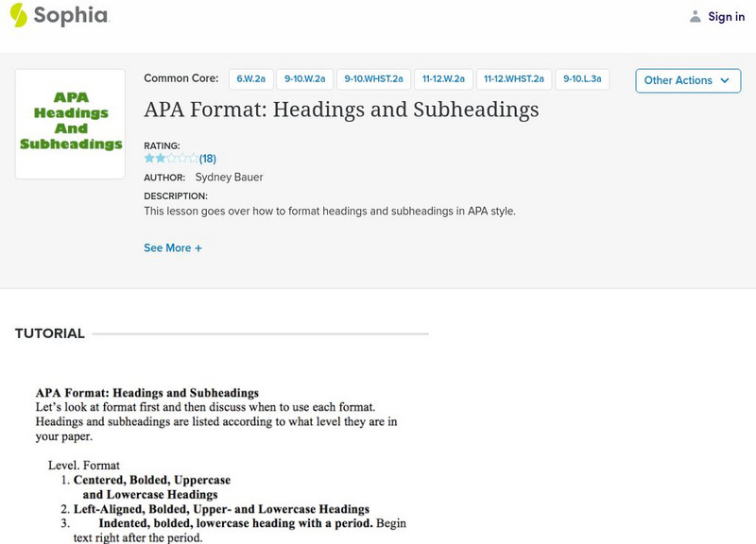The image size is (756, 544).
Task: Select the 9-10.W.2a standard tag
Action: click(305, 80)
